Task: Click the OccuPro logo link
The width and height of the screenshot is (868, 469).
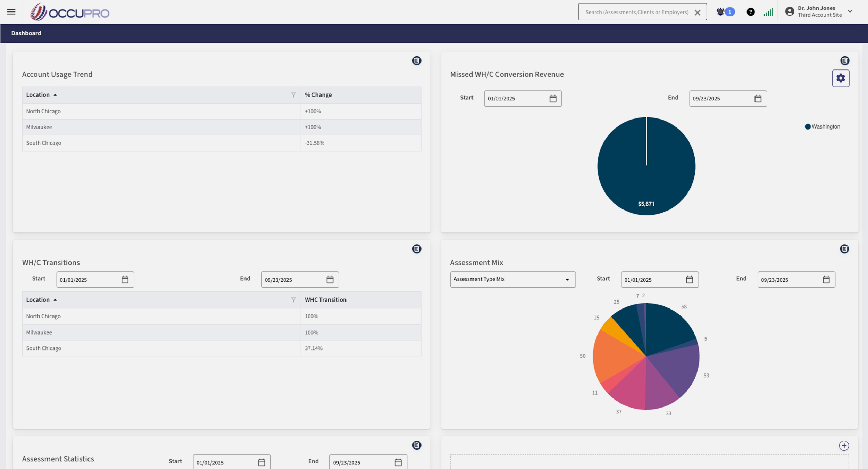Action: click(x=70, y=13)
